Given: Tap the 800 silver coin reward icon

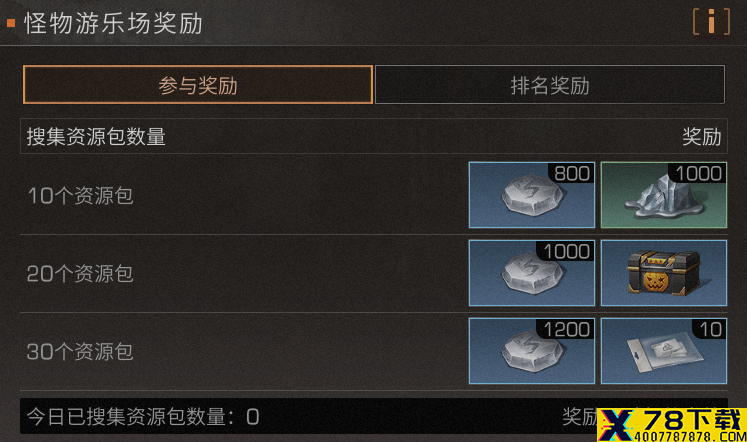Looking at the screenshot, I should click(532, 195).
